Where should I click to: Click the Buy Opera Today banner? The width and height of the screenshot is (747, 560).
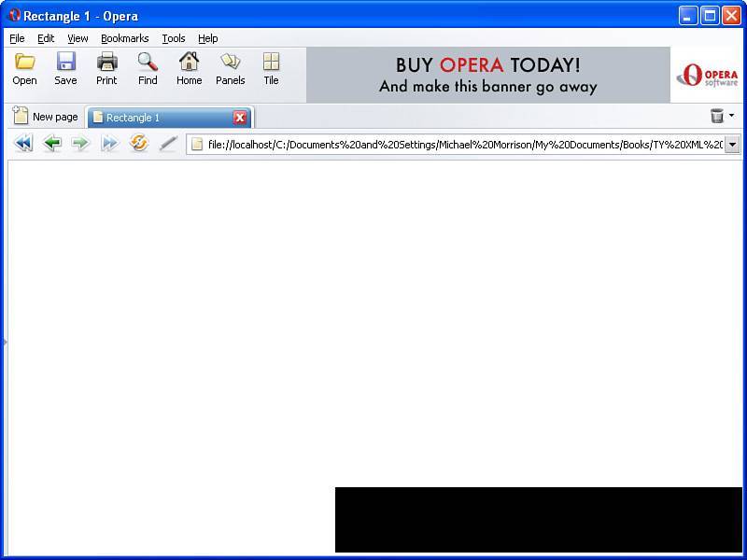(x=488, y=75)
